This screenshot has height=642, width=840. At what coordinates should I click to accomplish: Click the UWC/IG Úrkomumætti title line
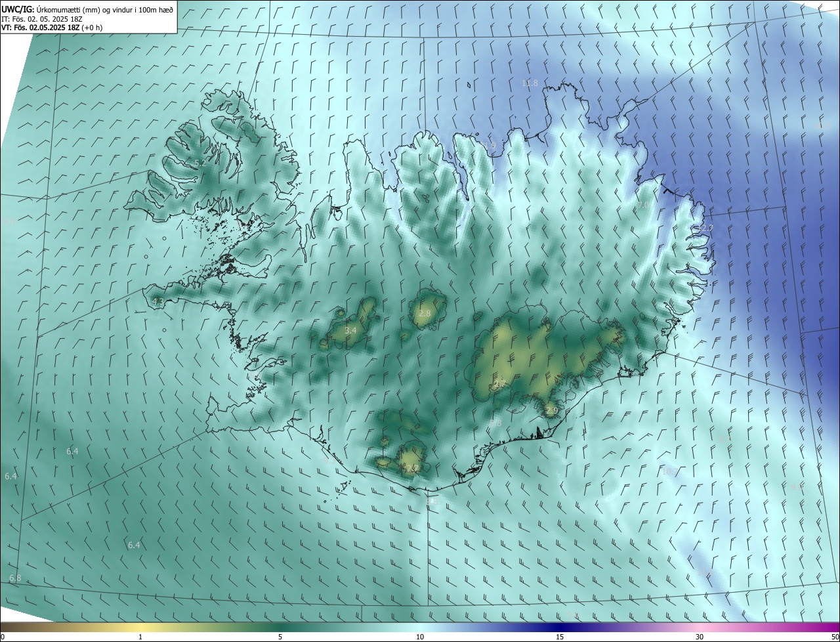coord(87,9)
